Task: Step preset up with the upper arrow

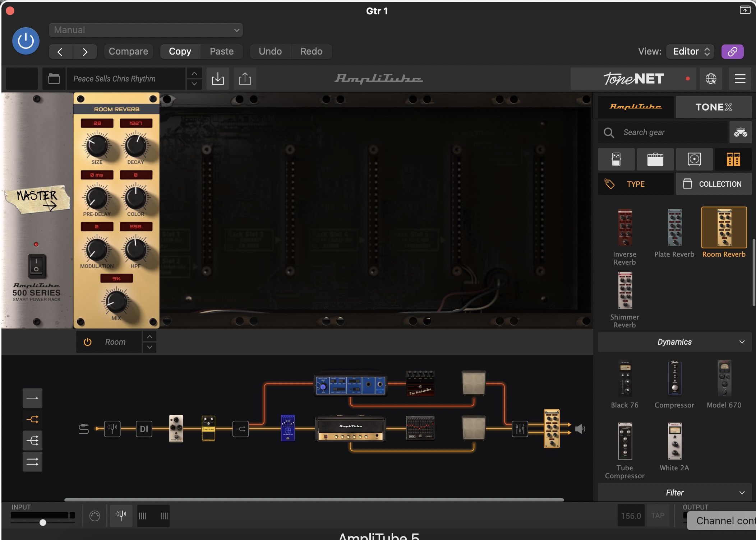Action: [194, 74]
